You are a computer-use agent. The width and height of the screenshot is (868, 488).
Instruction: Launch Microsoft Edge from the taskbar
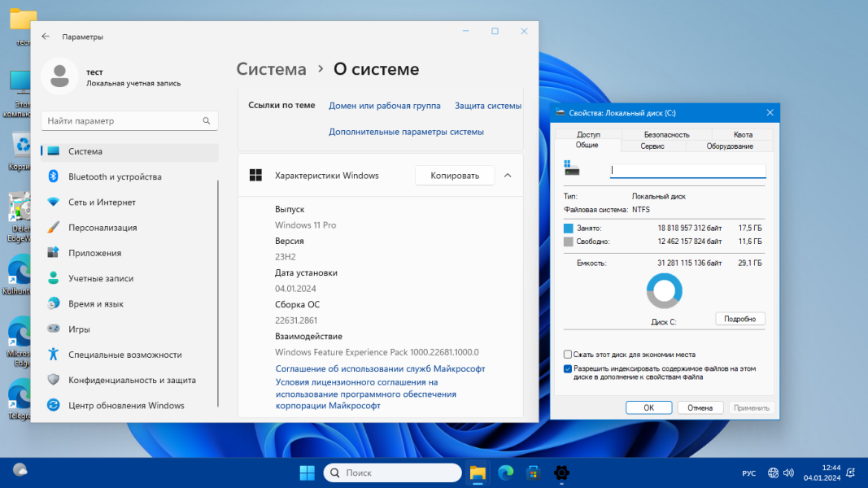click(x=505, y=473)
